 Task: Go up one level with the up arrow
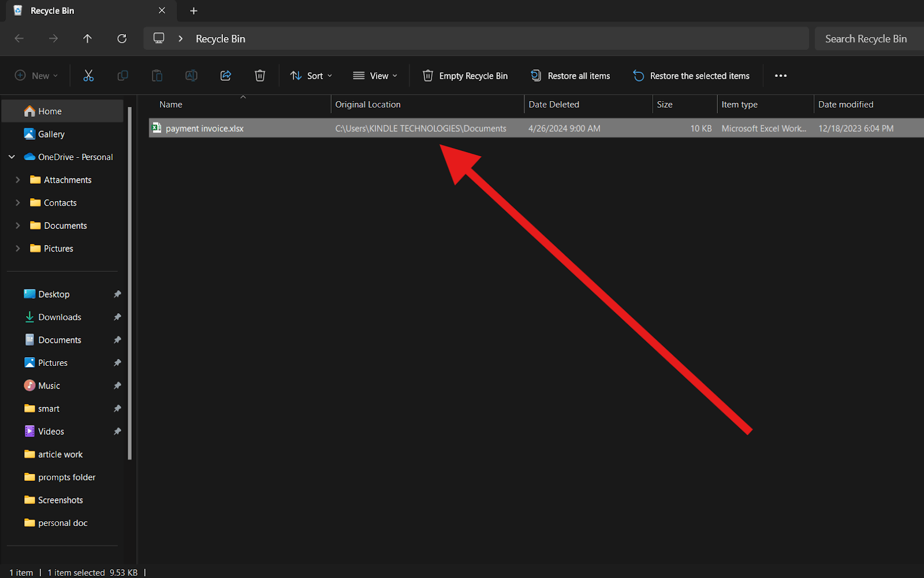point(87,39)
